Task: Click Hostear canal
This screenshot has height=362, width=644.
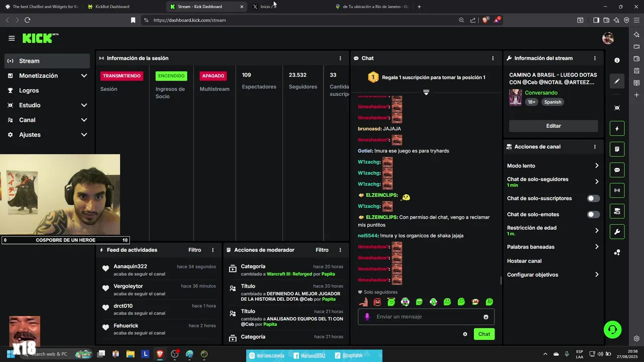Action: tap(524, 261)
